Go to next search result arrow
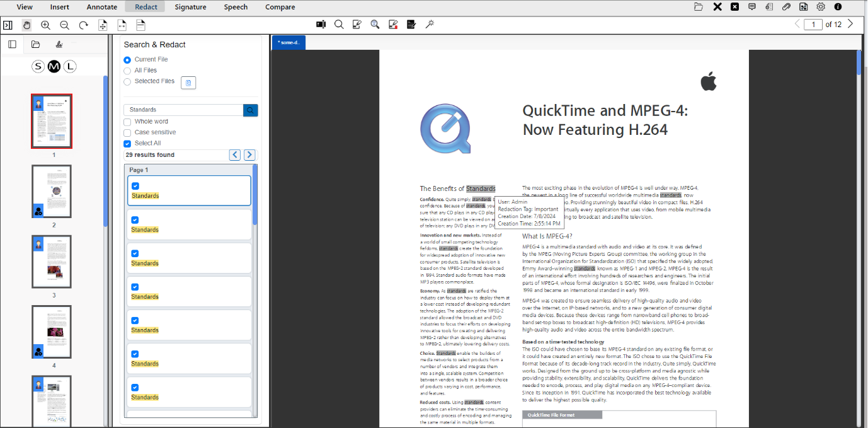868x428 pixels. click(x=249, y=155)
